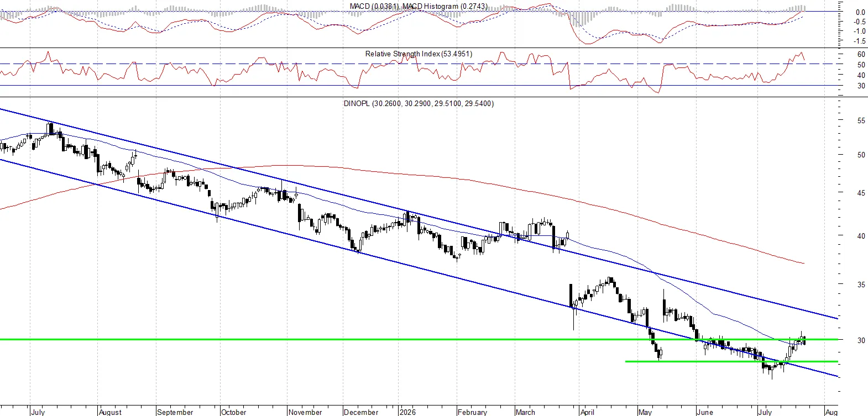Click the Aug label on the time axis
The image size is (868, 416).
pos(831,412)
